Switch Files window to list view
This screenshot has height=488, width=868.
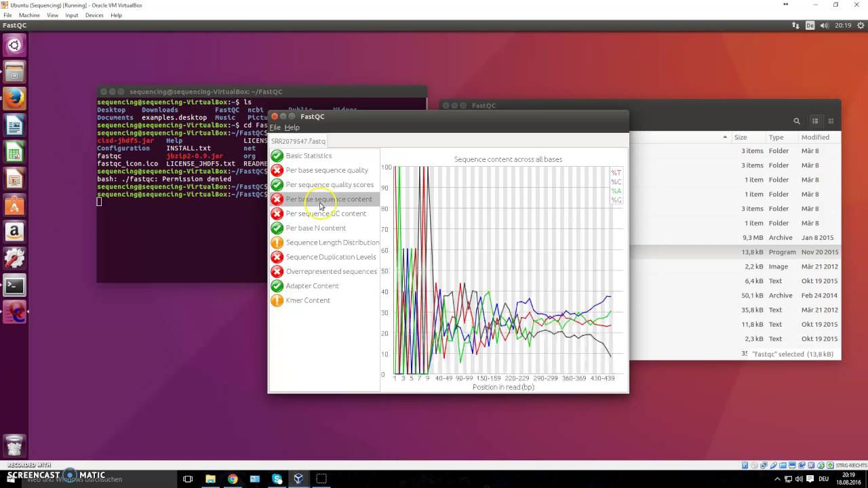coord(815,121)
